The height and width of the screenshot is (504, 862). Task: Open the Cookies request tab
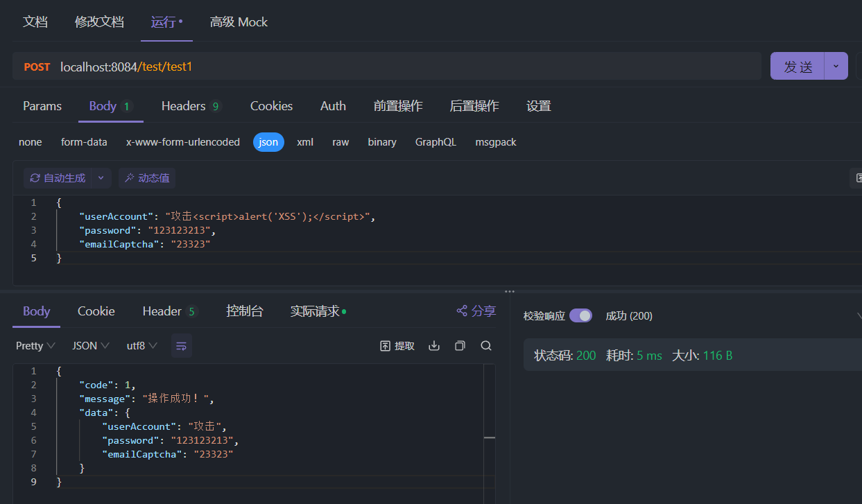pyautogui.click(x=271, y=106)
